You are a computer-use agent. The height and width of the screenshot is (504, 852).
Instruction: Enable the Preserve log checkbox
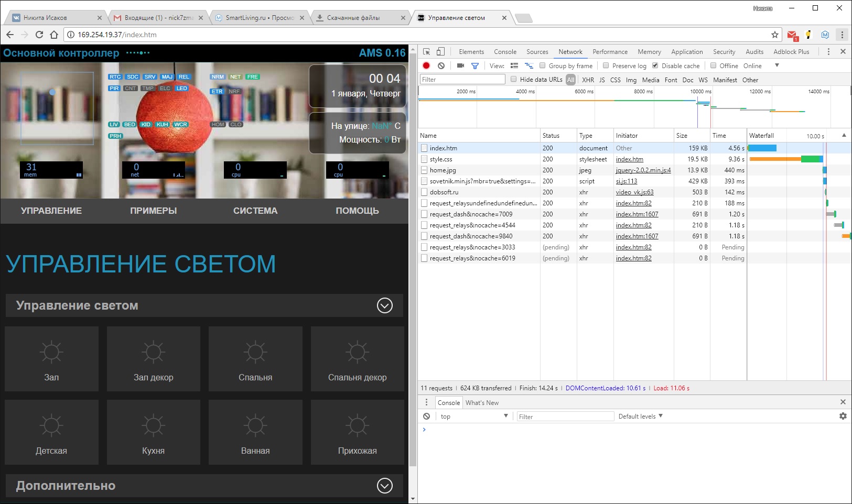point(606,65)
